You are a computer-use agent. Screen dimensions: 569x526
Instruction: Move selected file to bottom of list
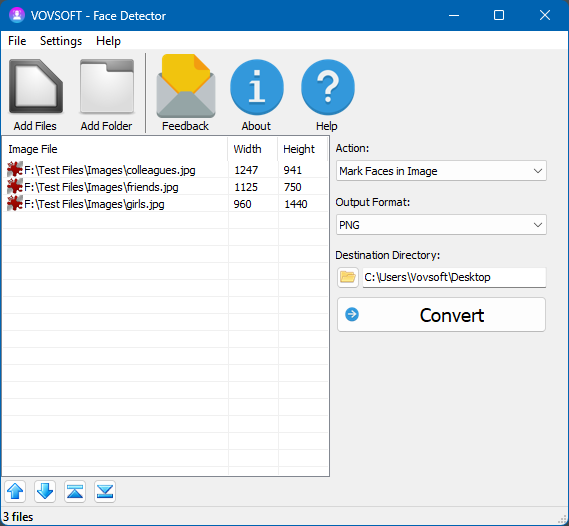[105, 492]
